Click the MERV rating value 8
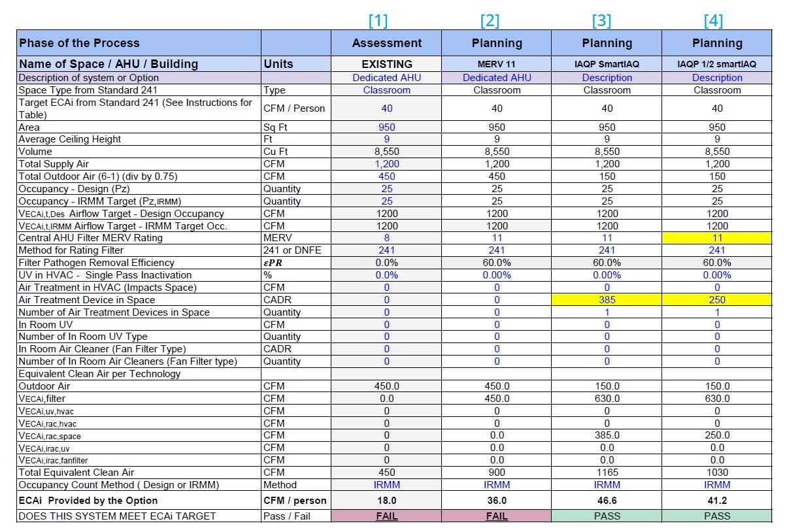Image resolution: width=787 pixels, height=532 pixels. coord(387,238)
